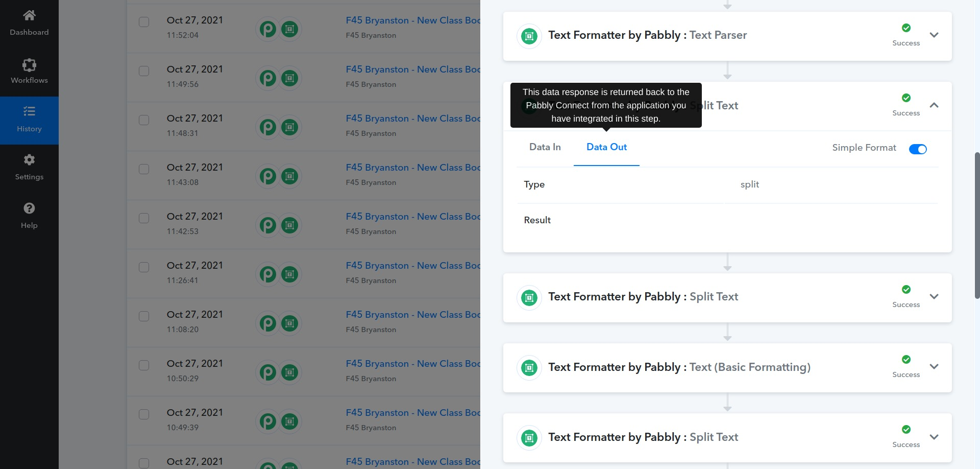Viewport: 980px width, 469px height.
Task: Select checkbox for 11:48:31 history entry
Action: (144, 120)
